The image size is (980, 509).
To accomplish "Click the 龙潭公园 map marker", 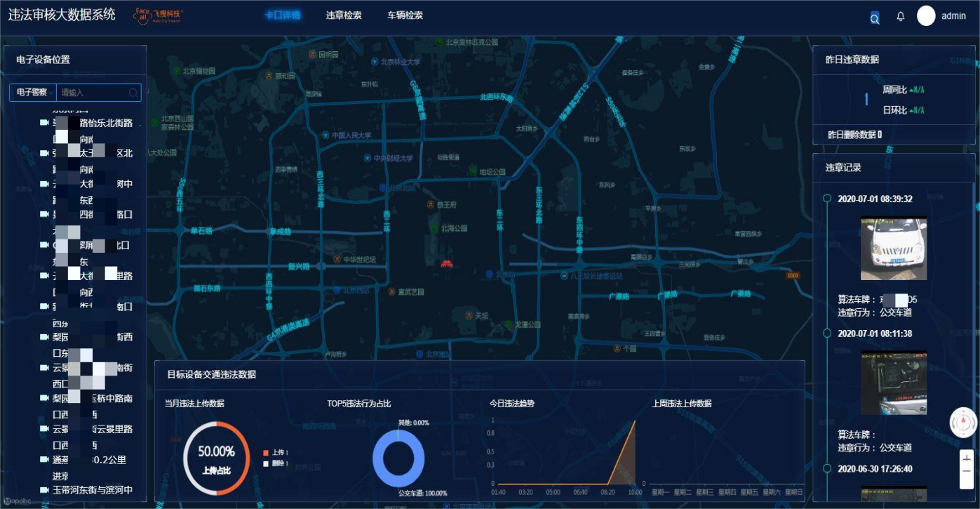I will [509, 324].
